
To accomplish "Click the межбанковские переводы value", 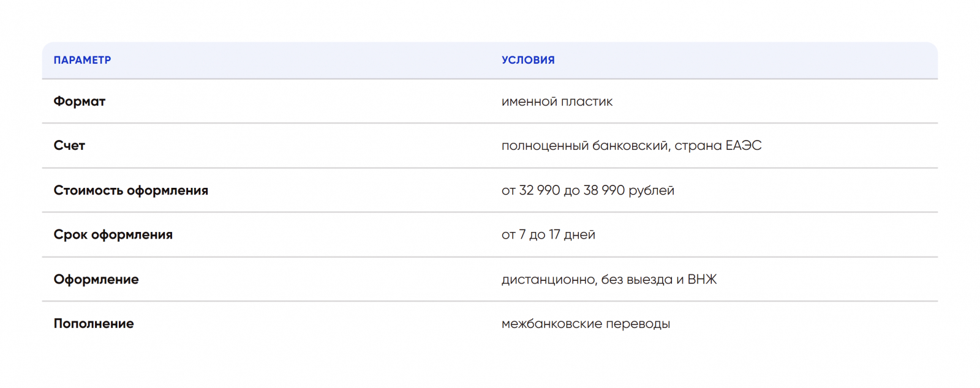I will [x=586, y=324].
